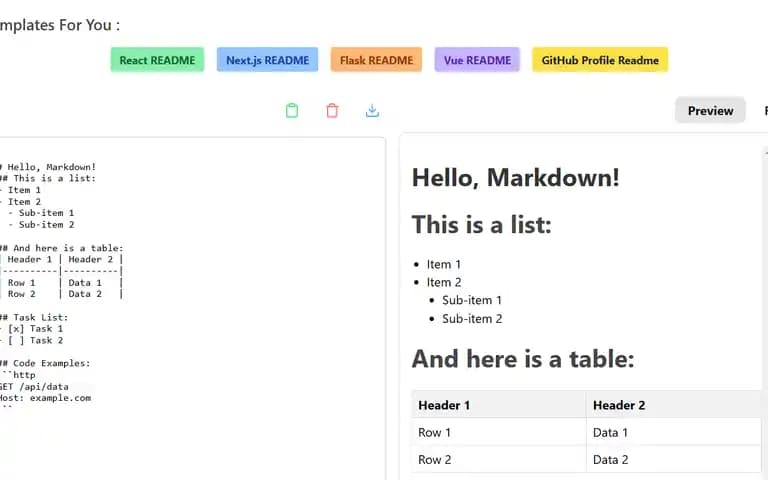Image resolution: width=768 pixels, height=480 pixels.
Task: Click the 'Row 2' table cell
Action: 499,459
